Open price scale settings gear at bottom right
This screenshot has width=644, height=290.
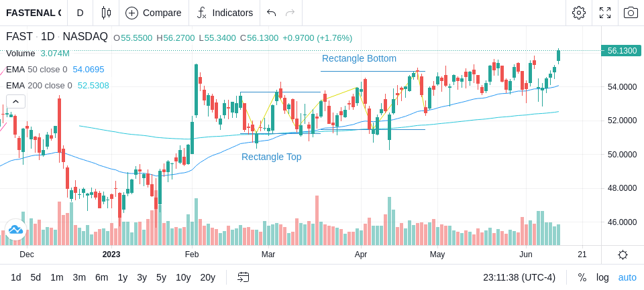pos(623,255)
